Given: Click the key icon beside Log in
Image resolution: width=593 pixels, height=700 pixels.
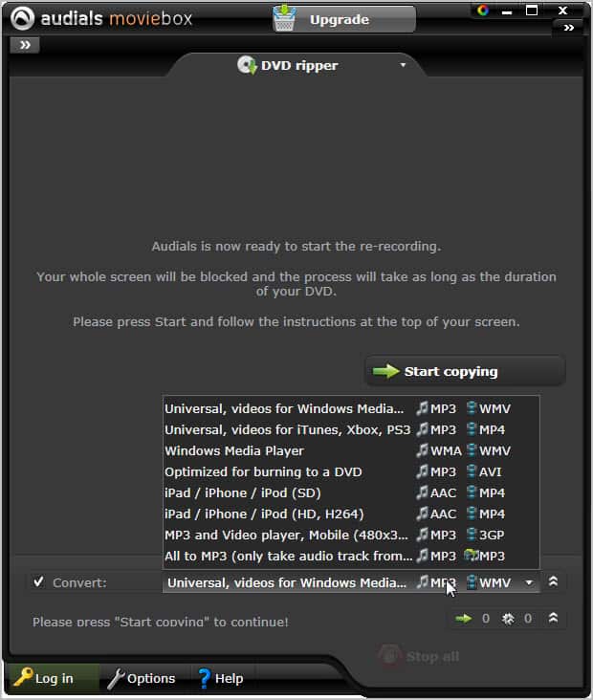Looking at the screenshot, I should [x=22, y=677].
